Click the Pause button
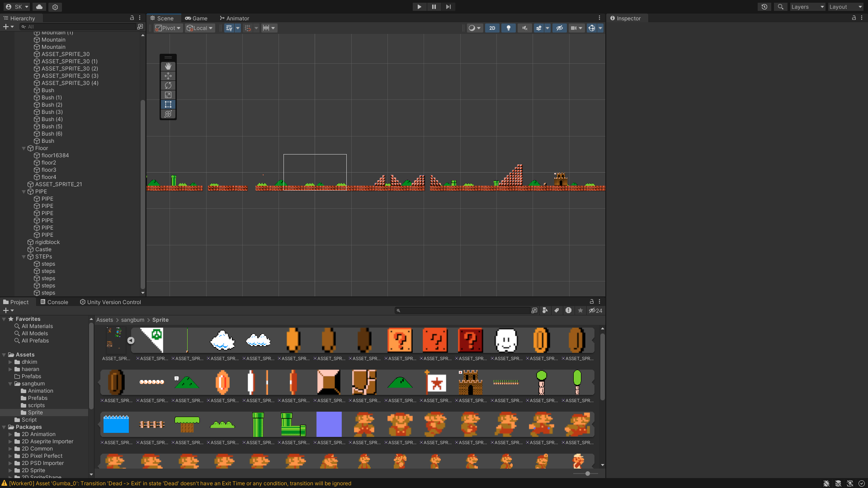This screenshot has width=868, height=488. [434, 7]
